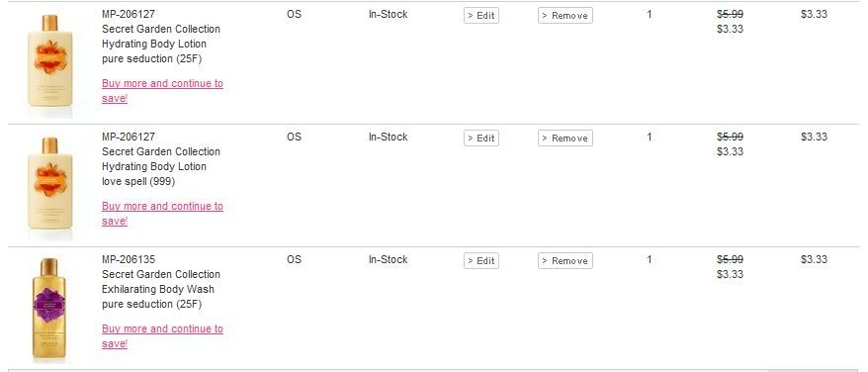Edit the pure seduction Hydrating Body Lotion item

[x=481, y=16]
